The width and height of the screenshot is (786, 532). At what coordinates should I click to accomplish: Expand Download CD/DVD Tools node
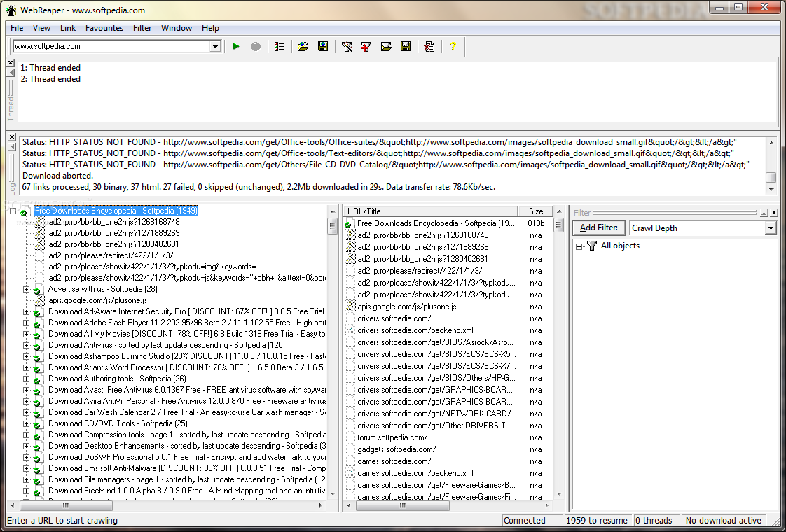point(26,423)
